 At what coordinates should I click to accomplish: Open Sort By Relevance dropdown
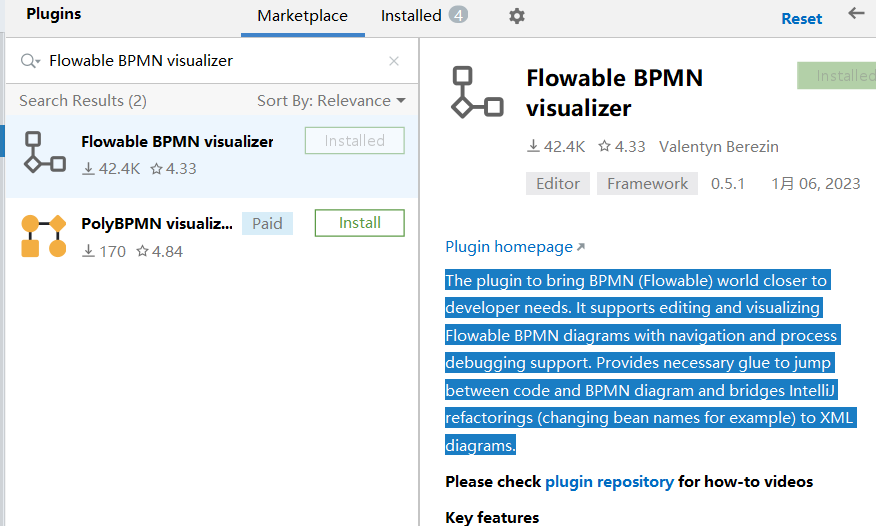pyautogui.click(x=331, y=101)
